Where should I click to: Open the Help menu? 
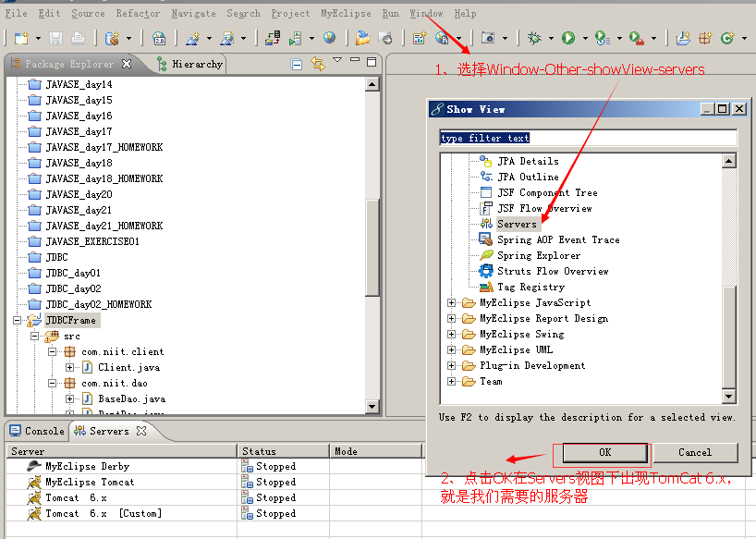coord(465,14)
